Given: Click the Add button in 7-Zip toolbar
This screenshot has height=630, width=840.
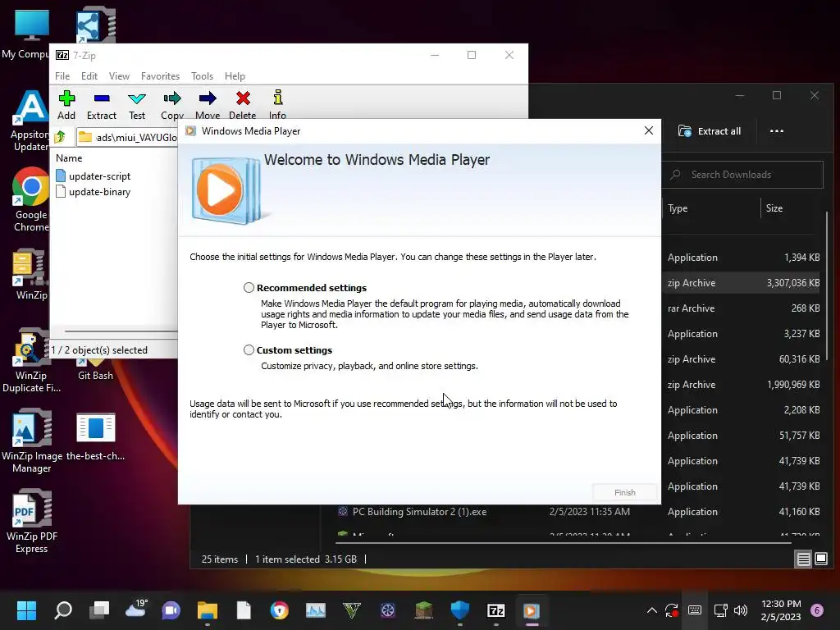Looking at the screenshot, I should pyautogui.click(x=66, y=104).
